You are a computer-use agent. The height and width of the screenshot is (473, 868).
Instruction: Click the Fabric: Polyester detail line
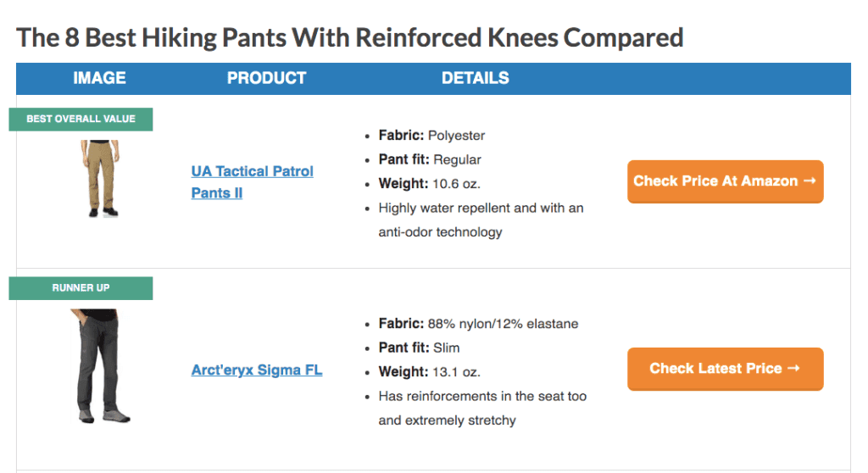[431, 136]
